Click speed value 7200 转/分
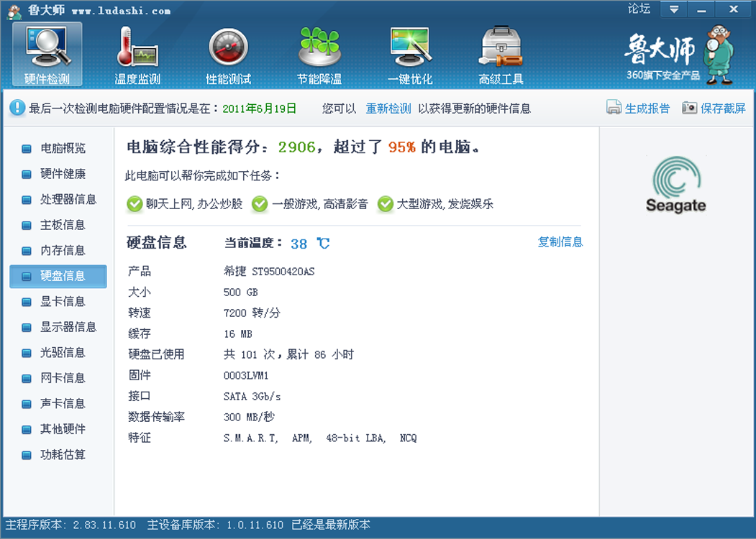Image resolution: width=756 pixels, height=539 pixels. coord(252,313)
